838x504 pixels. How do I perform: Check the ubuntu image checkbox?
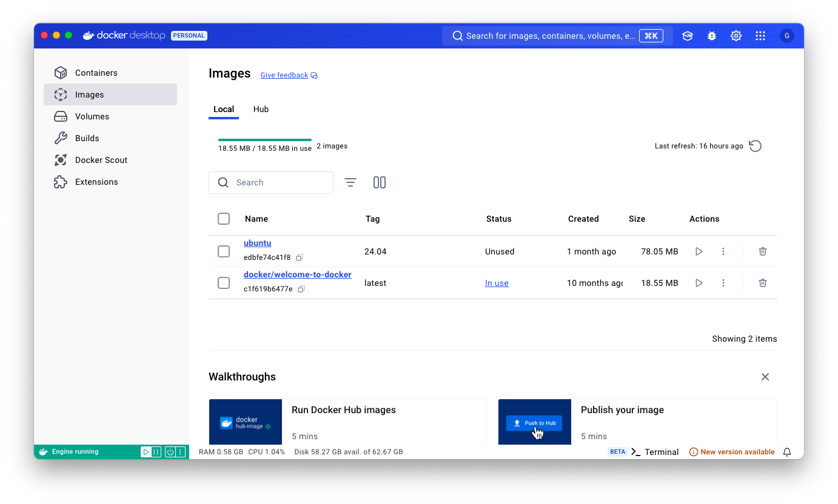click(224, 251)
